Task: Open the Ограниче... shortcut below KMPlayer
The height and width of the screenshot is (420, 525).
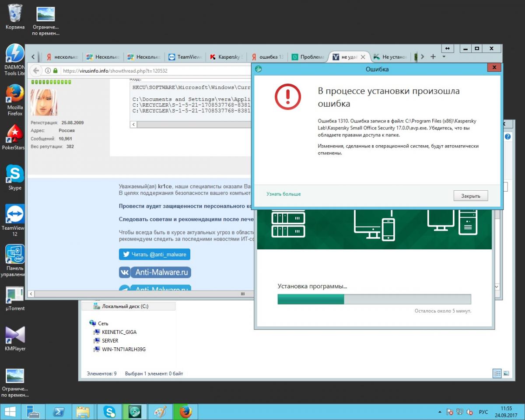Action: 15,383
